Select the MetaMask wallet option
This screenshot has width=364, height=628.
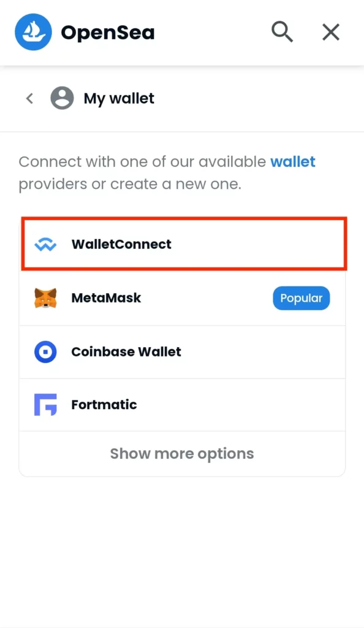click(x=182, y=299)
